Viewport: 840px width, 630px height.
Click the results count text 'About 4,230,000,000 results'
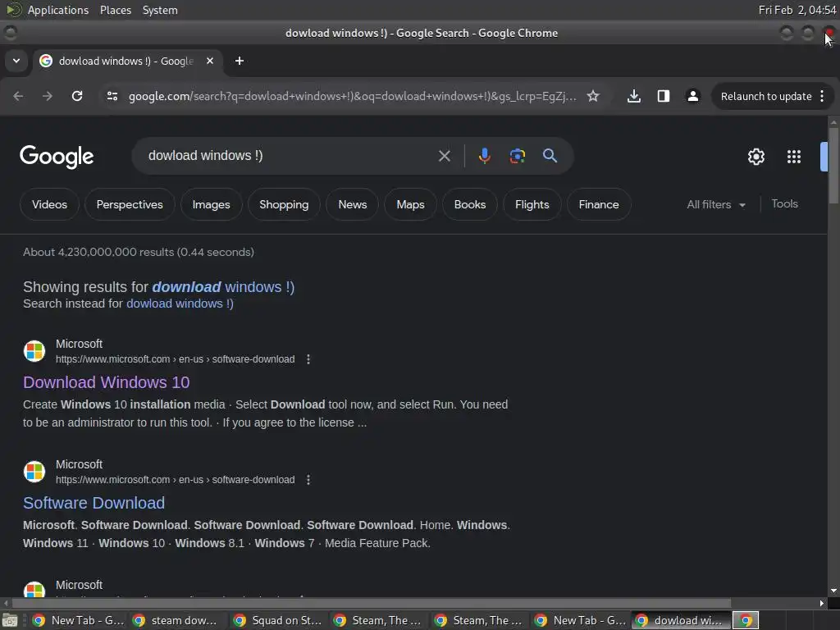click(98, 253)
